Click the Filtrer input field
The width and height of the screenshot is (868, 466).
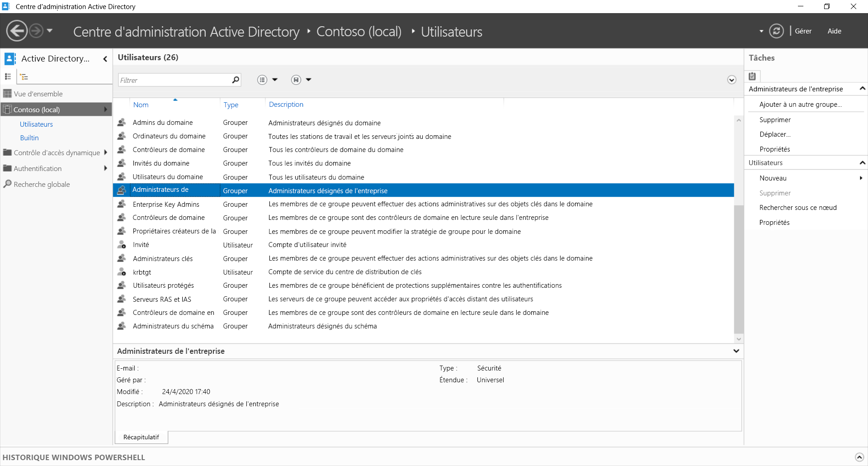(x=174, y=80)
